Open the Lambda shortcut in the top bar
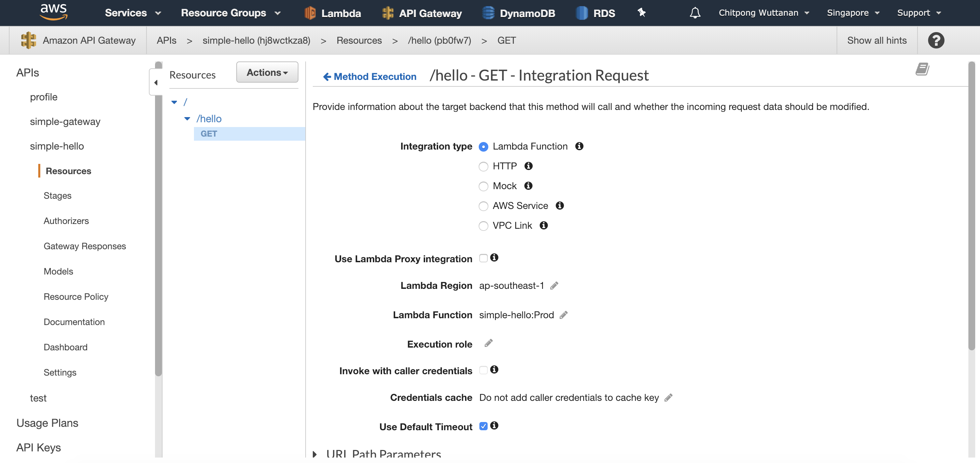The image size is (980, 463). tap(333, 13)
